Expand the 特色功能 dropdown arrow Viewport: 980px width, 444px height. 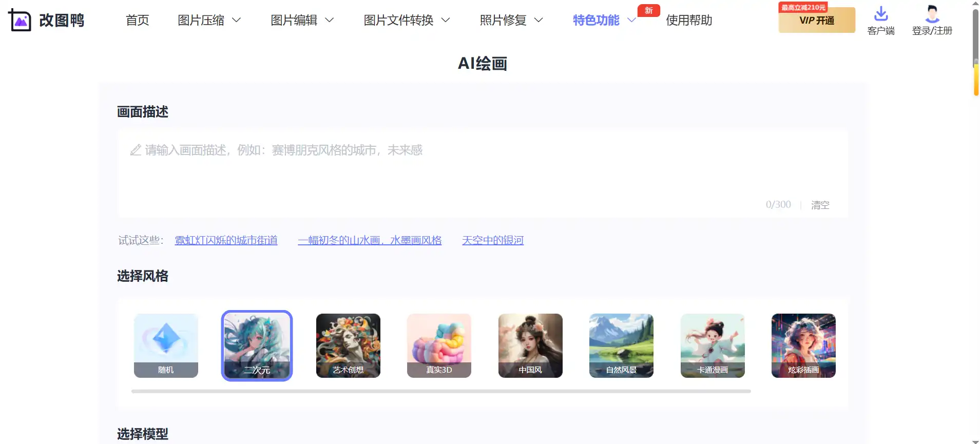point(631,20)
